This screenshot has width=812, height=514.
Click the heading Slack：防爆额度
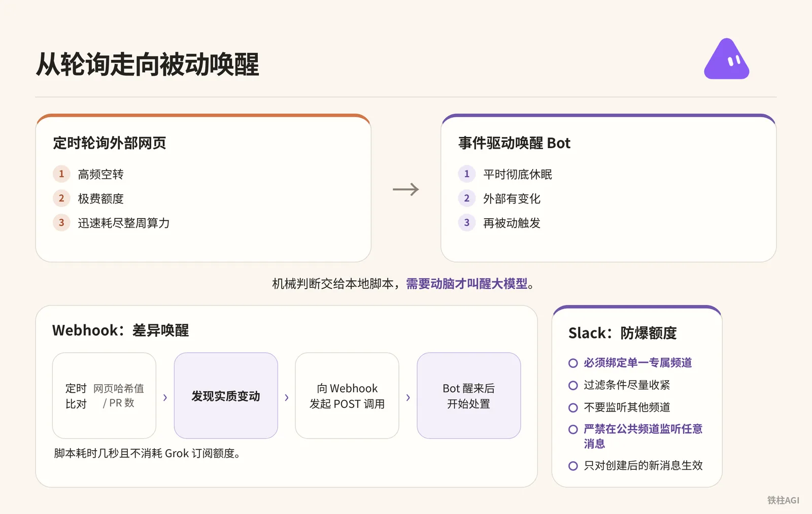[623, 333]
